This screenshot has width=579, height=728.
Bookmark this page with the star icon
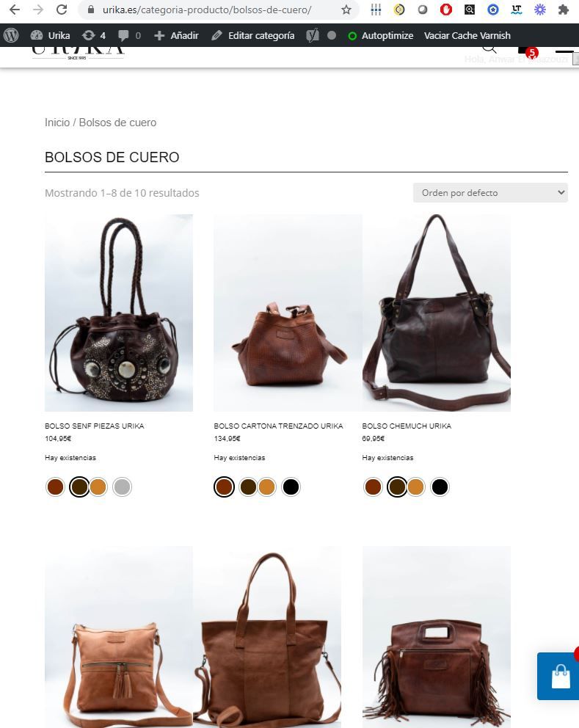pyautogui.click(x=346, y=10)
